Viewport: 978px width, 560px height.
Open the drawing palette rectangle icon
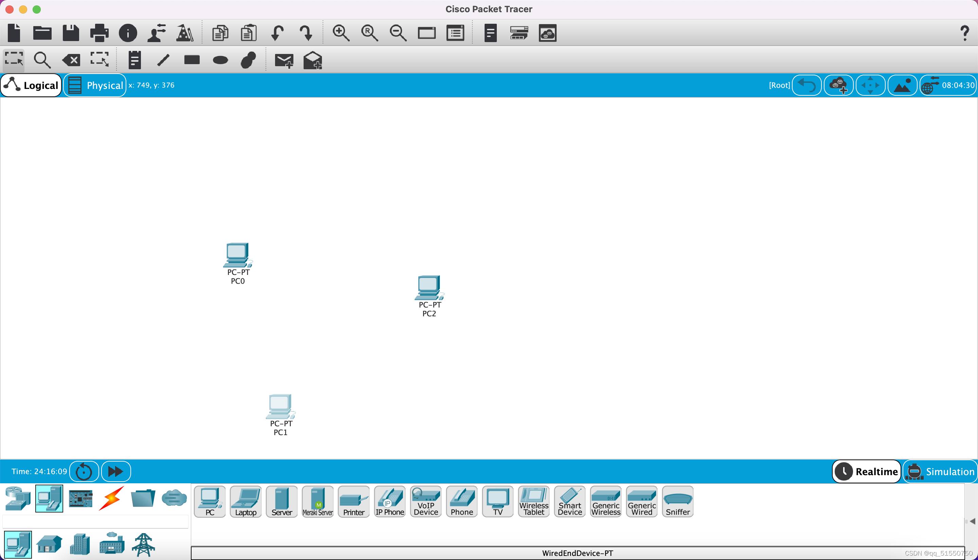(x=427, y=33)
